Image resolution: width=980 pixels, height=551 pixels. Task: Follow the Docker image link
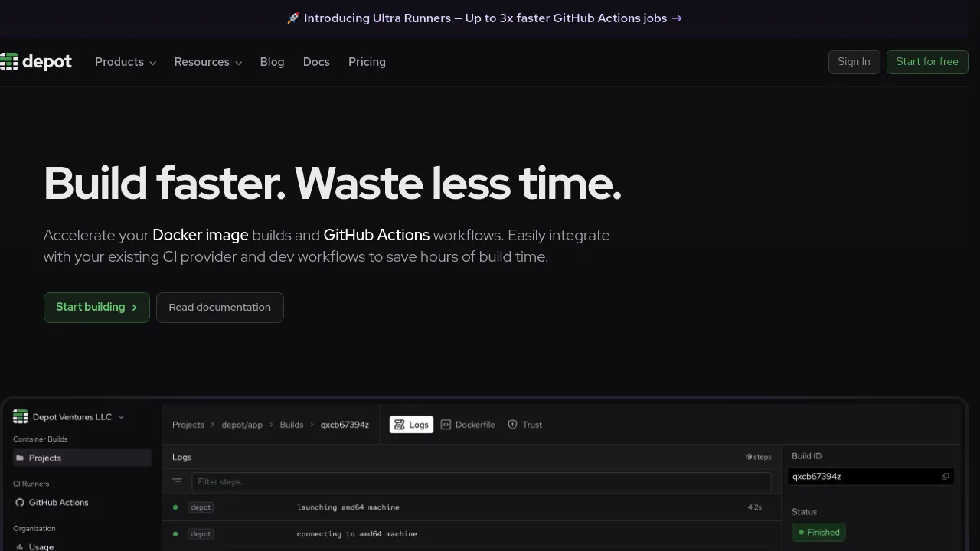(x=201, y=236)
